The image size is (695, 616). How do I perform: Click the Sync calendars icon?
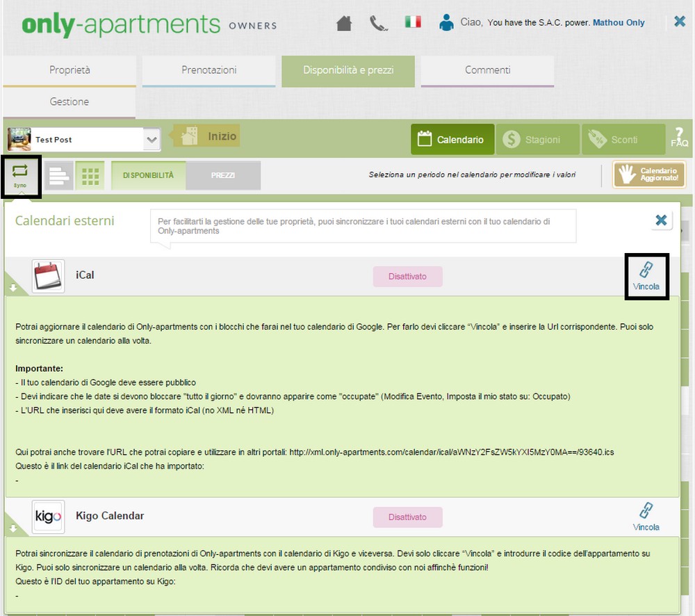[20, 176]
